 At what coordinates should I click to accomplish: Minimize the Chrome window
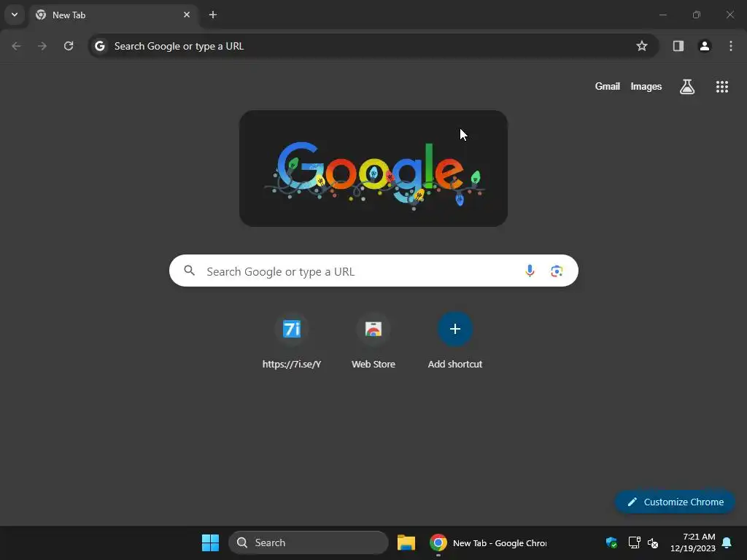662,15
